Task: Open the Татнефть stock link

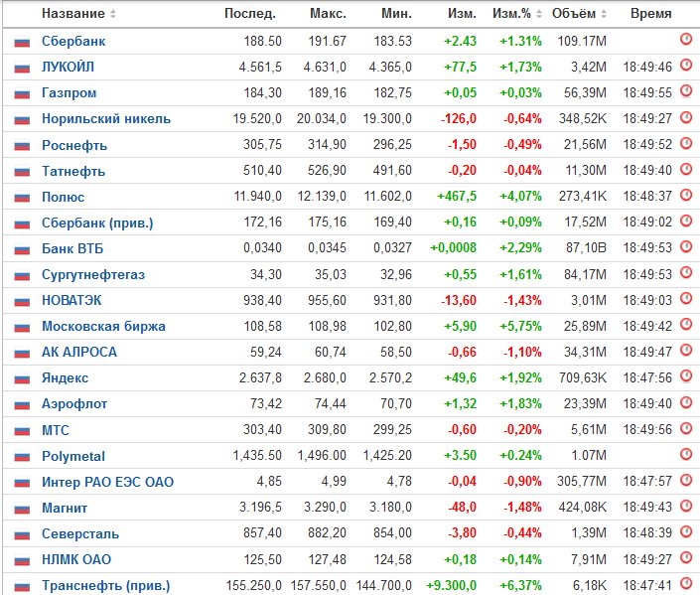Action: tap(73, 171)
